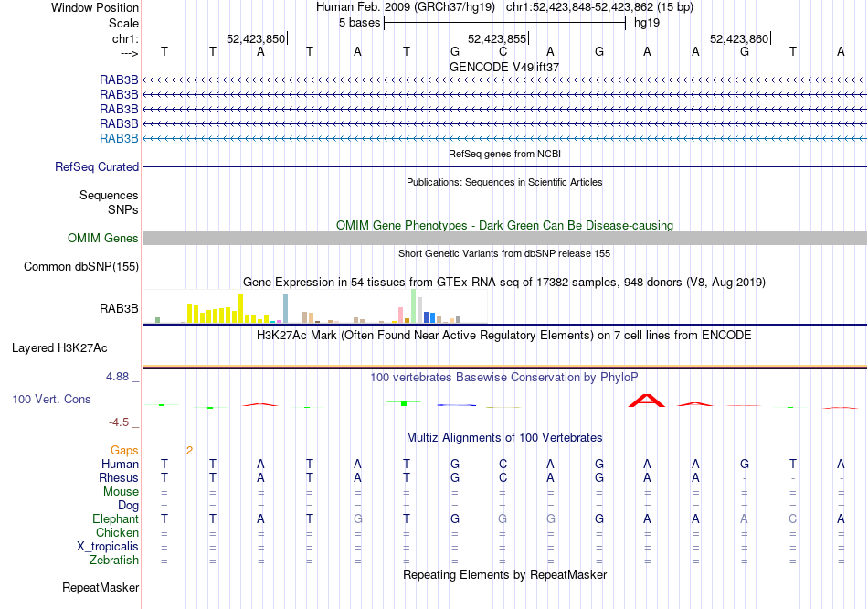The height and width of the screenshot is (609, 868).
Task: Click the Human alignment row label
Action: click(120, 464)
